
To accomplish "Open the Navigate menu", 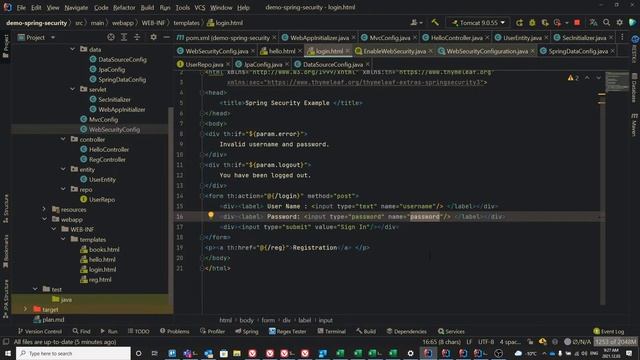I will click(x=76, y=7).
